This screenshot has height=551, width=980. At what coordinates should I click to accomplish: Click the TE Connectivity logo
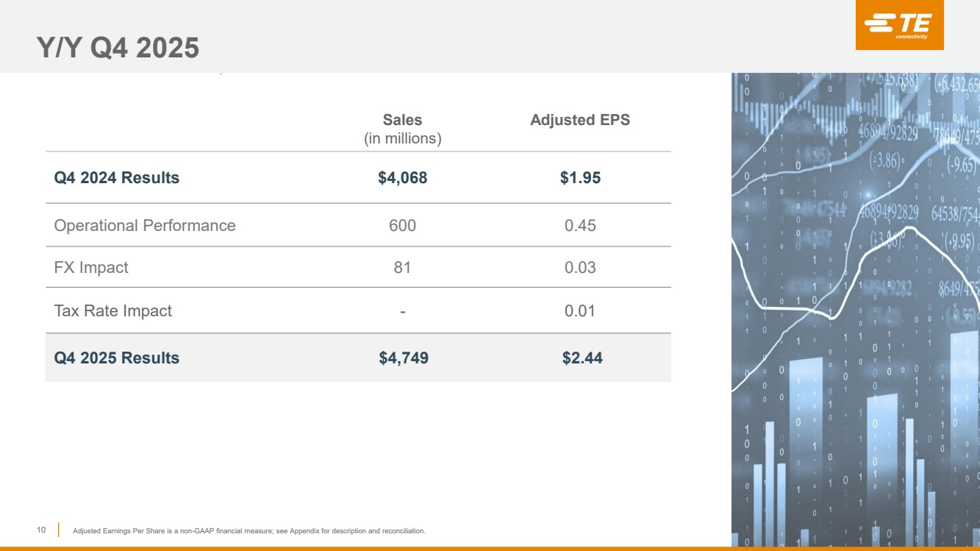[x=899, y=26]
